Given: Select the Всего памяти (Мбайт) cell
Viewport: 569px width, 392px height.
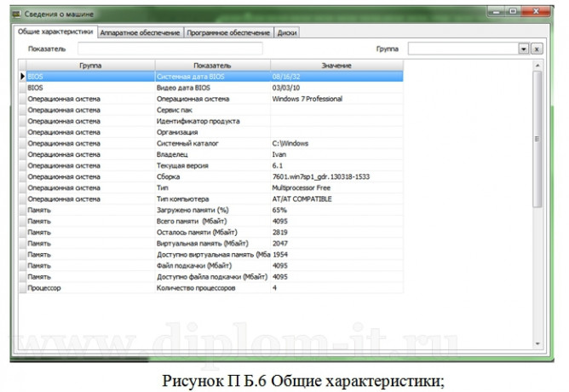Looking at the screenshot, I should click(213, 221).
